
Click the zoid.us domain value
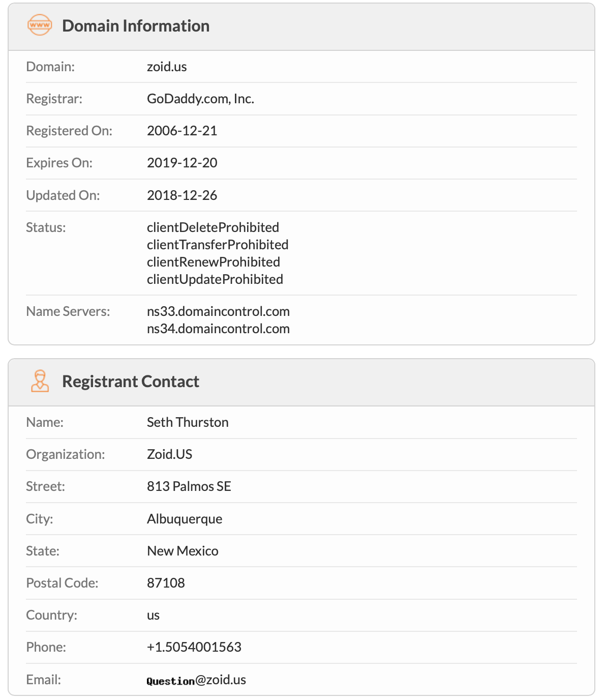point(167,67)
